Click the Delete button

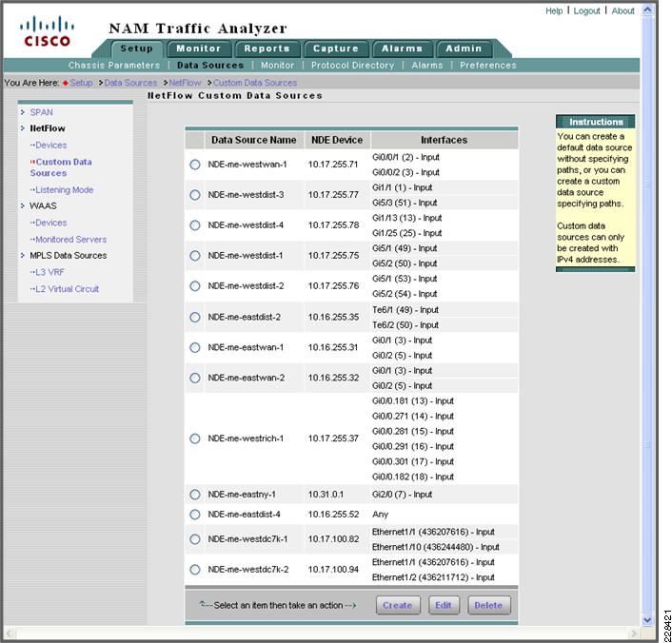(x=488, y=605)
